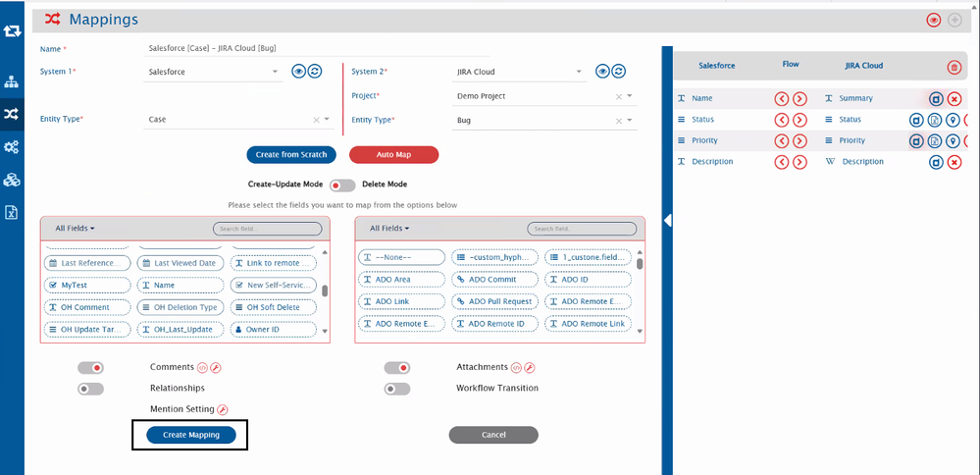Viewport: 980px width, 475px height.
Task: Click the mapping Name input field
Action: [x=316, y=48]
